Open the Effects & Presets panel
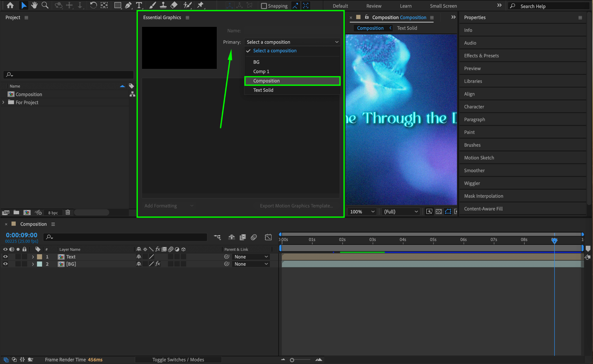The height and width of the screenshot is (364, 593). pos(481,56)
